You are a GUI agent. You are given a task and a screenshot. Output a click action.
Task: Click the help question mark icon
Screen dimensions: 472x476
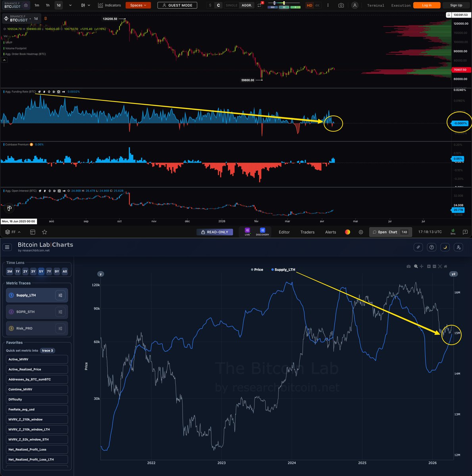click(x=432, y=247)
